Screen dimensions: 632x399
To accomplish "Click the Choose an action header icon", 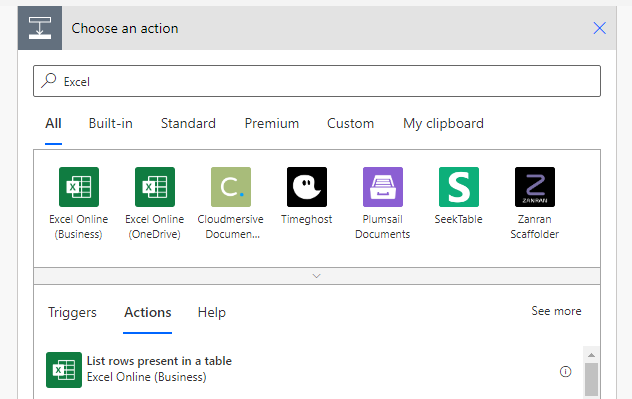I will tap(40, 28).
